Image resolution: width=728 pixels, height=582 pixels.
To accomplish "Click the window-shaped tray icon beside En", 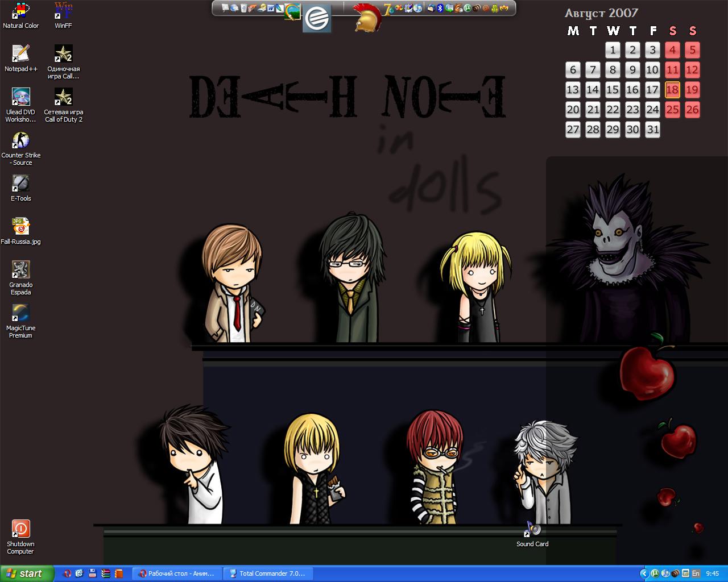I will [685, 573].
